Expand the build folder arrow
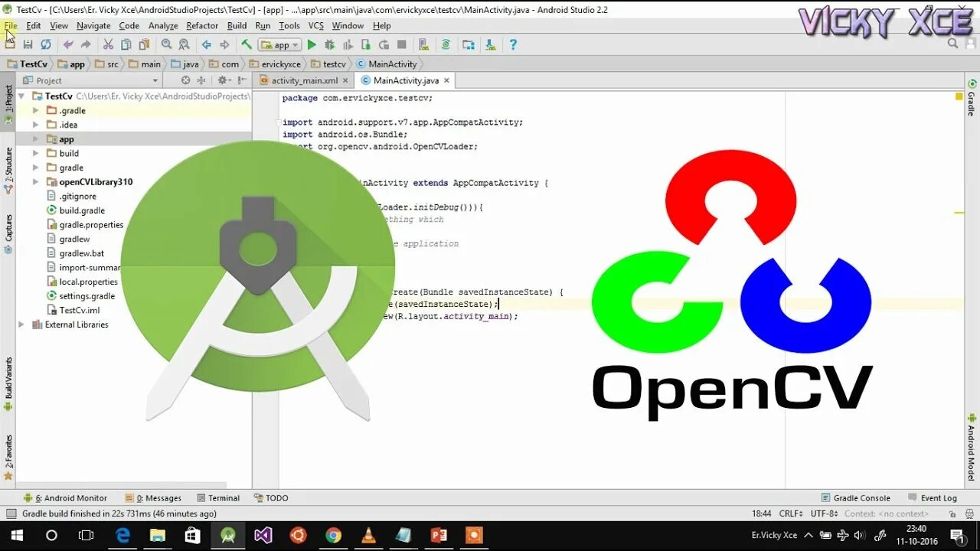This screenshot has height=551, width=980. 35,153
